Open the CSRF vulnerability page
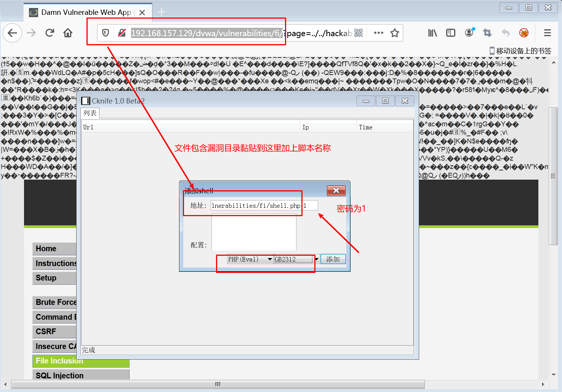This screenshot has height=392, width=562. coord(54,331)
